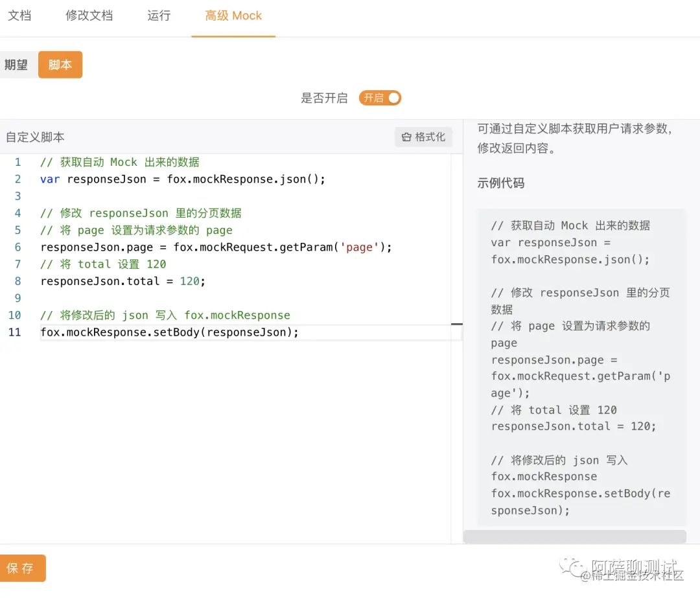Switch to the 文档 tab

click(x=19, y=16)
